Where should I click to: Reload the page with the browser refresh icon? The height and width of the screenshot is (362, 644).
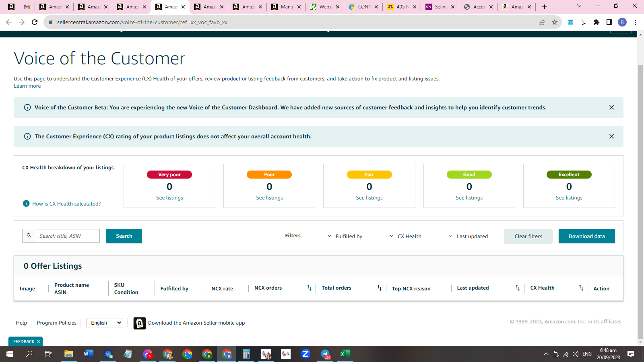tap(35, 22)
